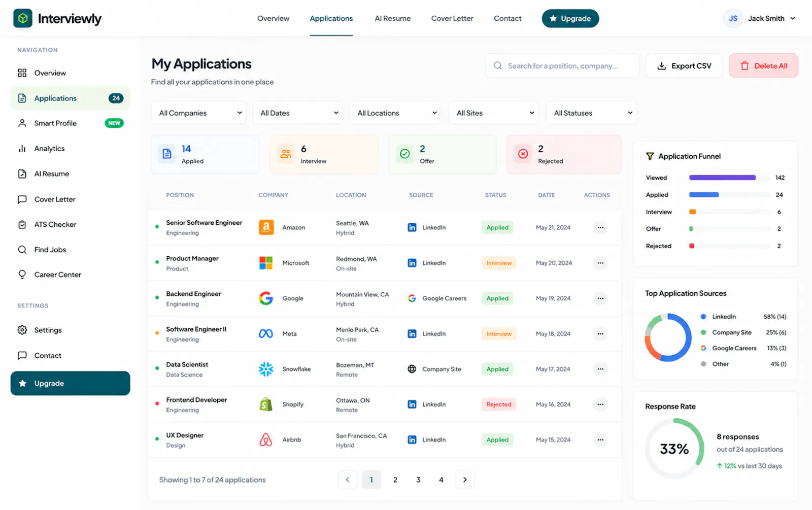Click the Viewed funnel progress bar
812x510 pixels.
point(729,178)
